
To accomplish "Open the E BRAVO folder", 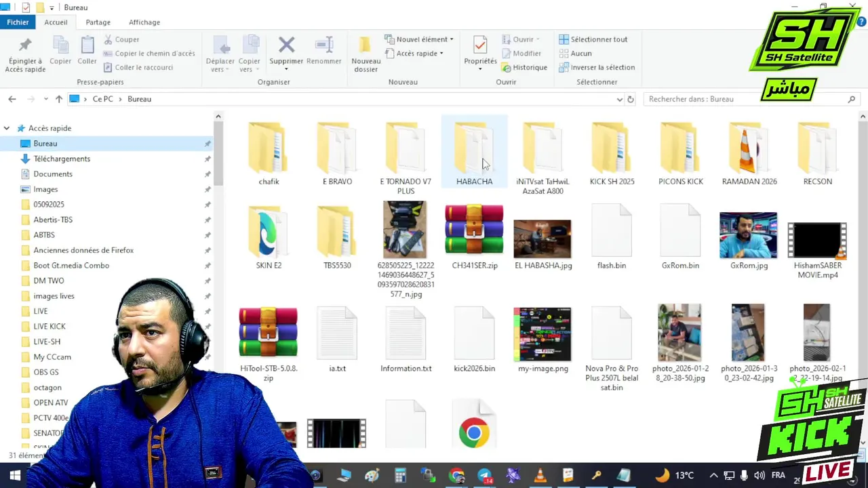I will (337, 153).
